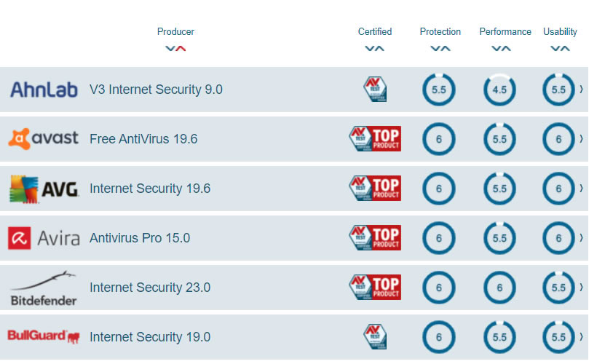Click the BullGuard logo

pos(44,336)
